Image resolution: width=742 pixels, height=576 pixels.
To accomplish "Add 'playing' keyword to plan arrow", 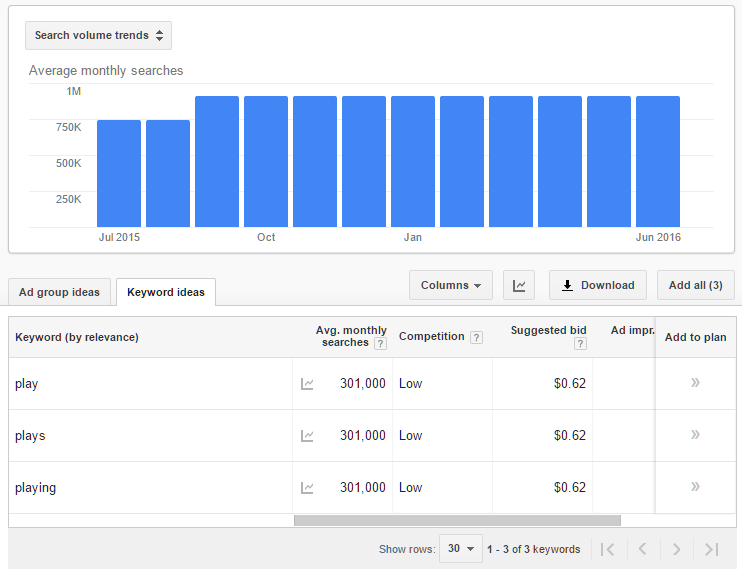I will coord(695,487).
